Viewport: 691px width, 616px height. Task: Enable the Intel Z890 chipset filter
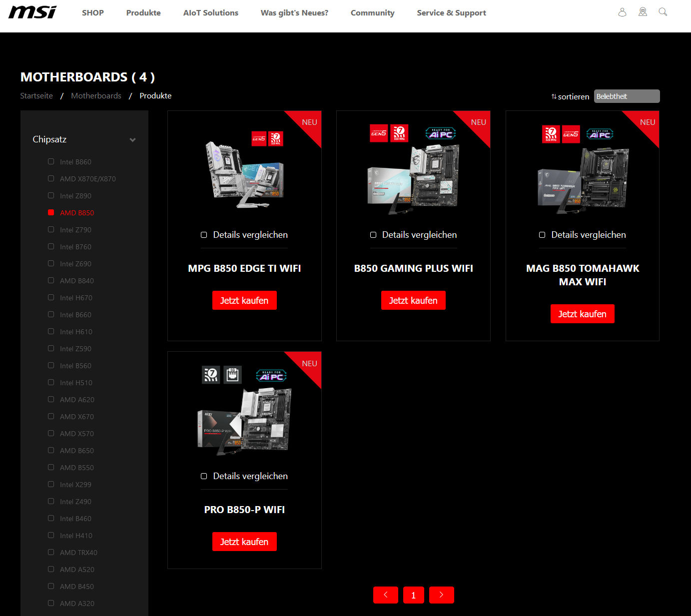click(x=51, y=195)
